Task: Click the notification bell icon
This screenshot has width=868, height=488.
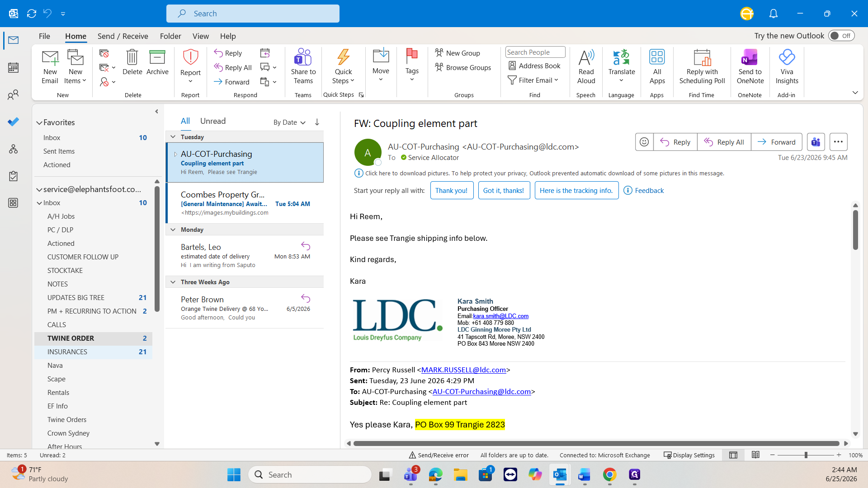Action: point(774,14)
